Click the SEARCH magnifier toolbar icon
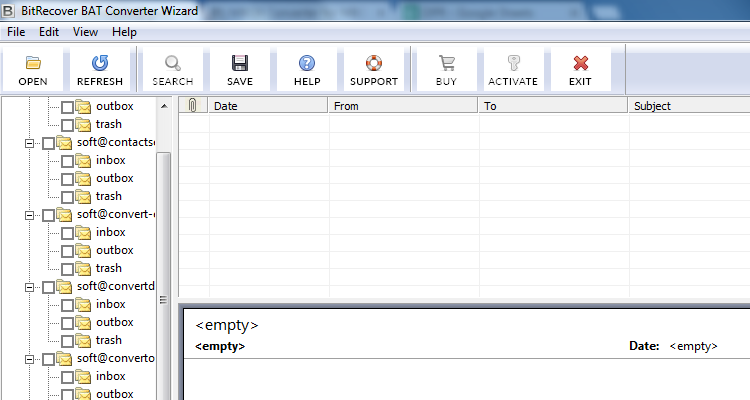The height and width of the screenshot is (400, 750). tap(173, 63)
